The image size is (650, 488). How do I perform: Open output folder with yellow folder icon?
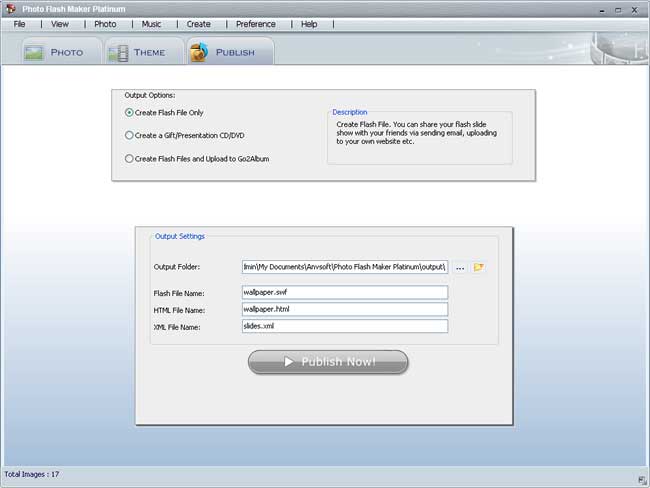pyautogui.click(x=478, y=267)
